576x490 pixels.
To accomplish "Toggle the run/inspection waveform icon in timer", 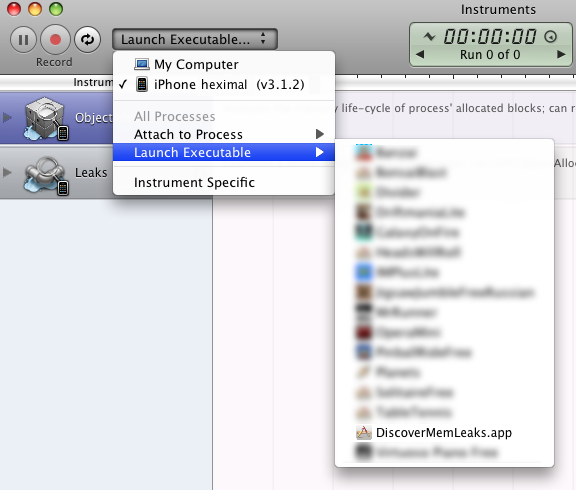I will [429, 36].
